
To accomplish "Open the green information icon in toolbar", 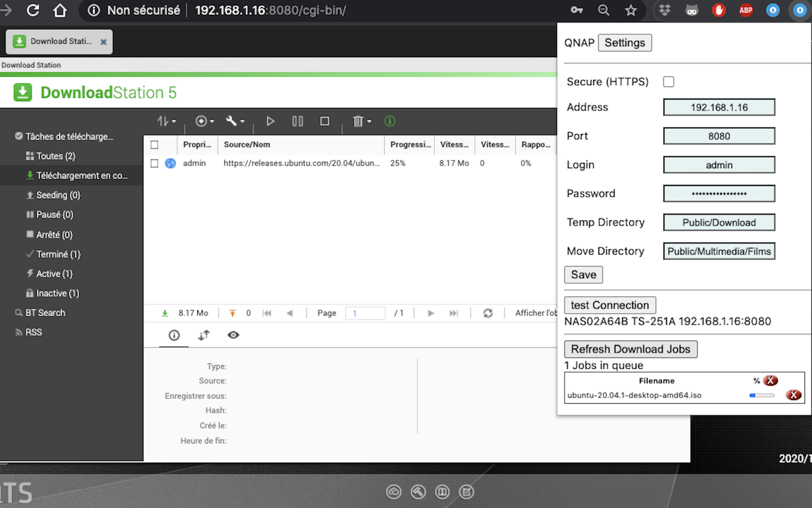I will (x=390, y=121).
